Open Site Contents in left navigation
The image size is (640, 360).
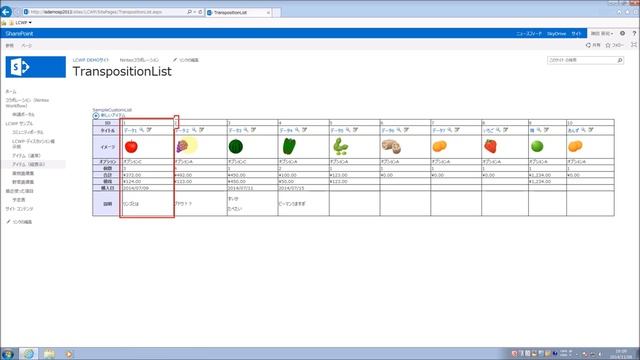click(x=20, y=209)
